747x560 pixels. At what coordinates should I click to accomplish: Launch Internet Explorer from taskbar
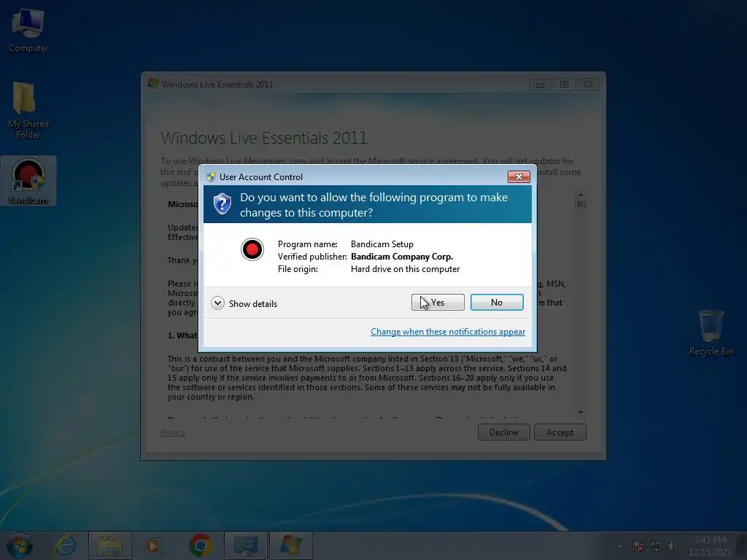(65, 545)
